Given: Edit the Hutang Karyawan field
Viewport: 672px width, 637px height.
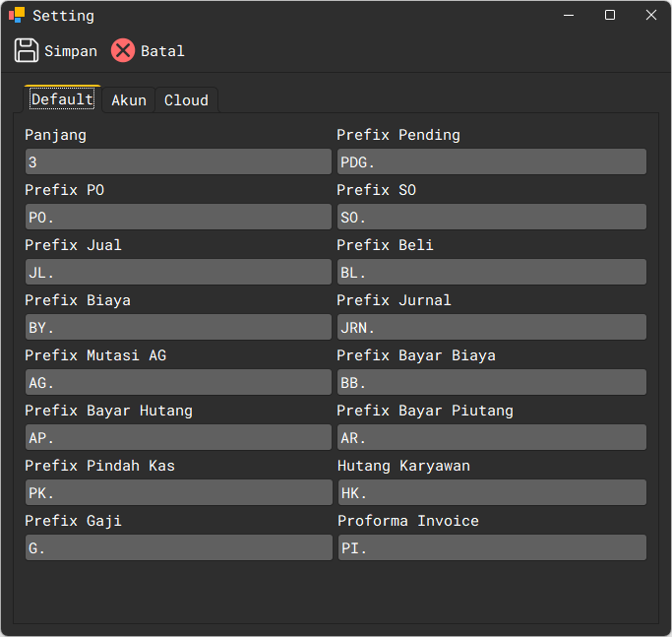Looking at the screenshot, I should [491, 493].
